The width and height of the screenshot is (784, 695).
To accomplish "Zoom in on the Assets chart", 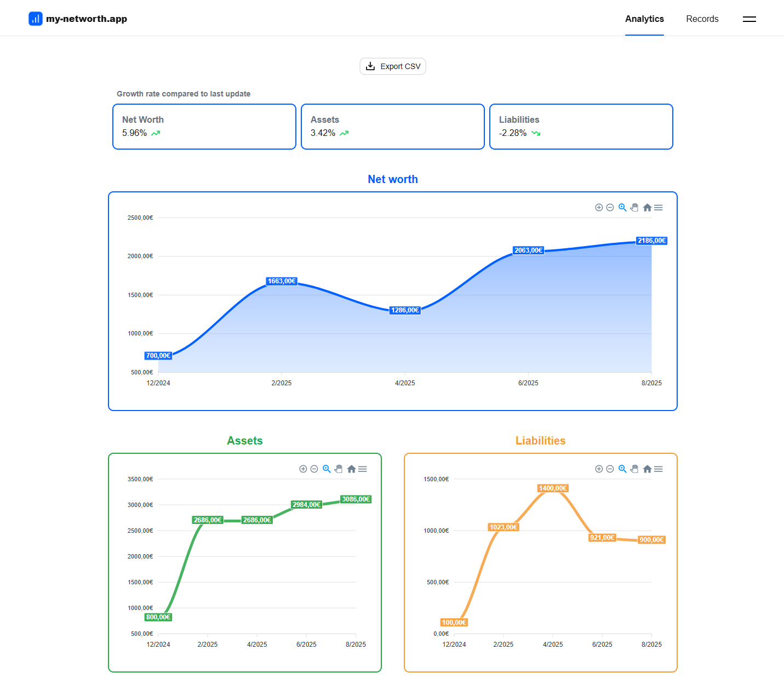I will pyautogui.click(x=303, y=469).
